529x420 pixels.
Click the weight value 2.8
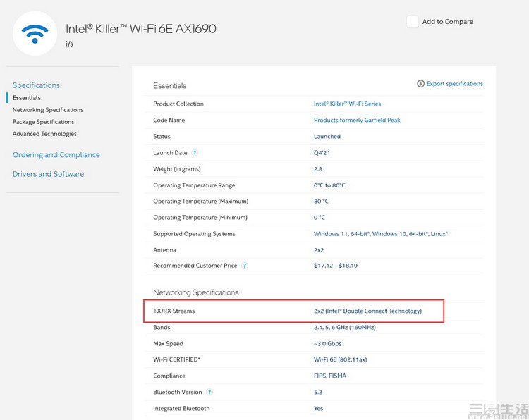pos(318,169)
